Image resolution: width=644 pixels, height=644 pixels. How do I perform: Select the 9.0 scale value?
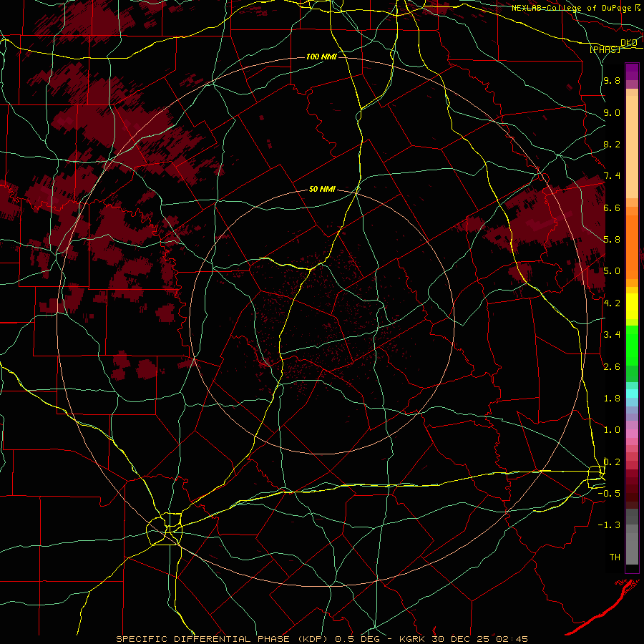[x=612, y=112]
